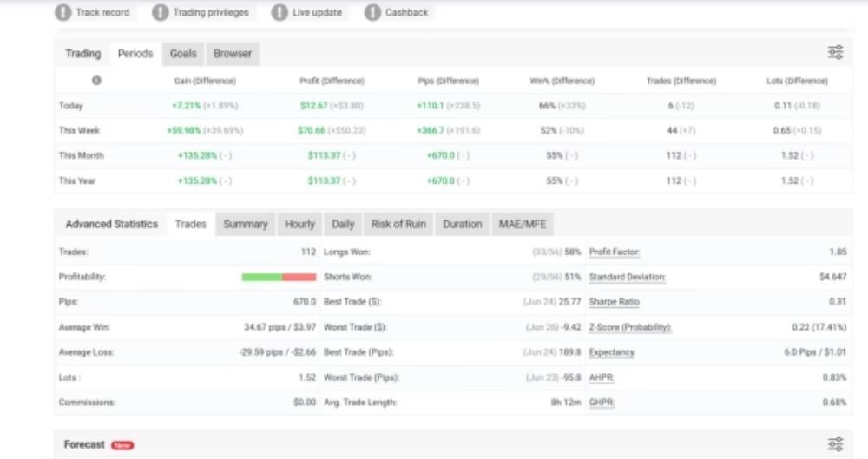868x459 pixels.
Task: Click the Cashback info icon
Action: pyautogui.click(x=372, y=13)
